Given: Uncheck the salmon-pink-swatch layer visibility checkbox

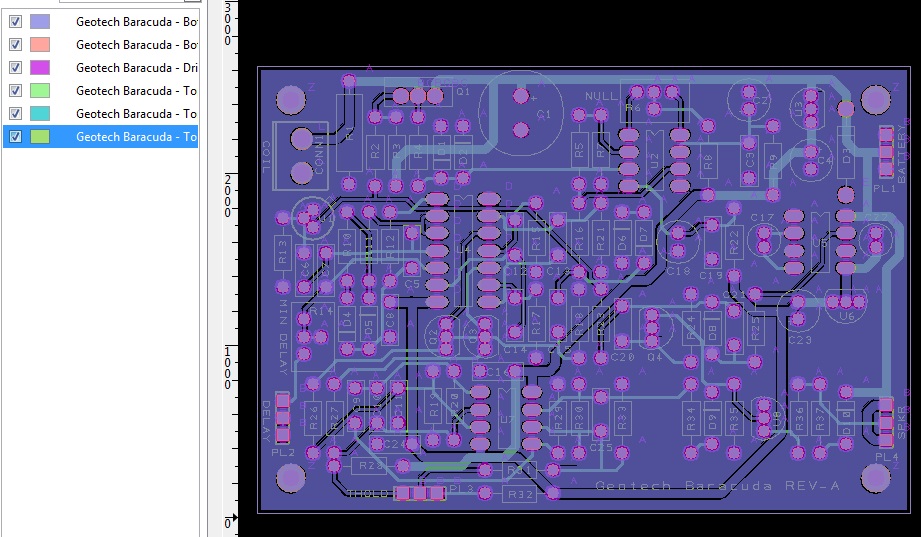Looking at the screenshot, I should click(x=15, y=45).
